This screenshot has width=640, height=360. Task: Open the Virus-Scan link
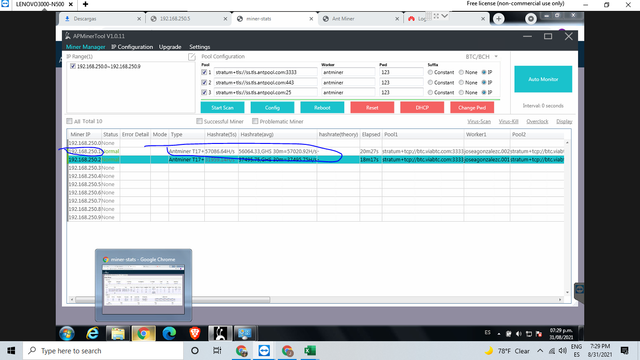click(x=479, y=122)
